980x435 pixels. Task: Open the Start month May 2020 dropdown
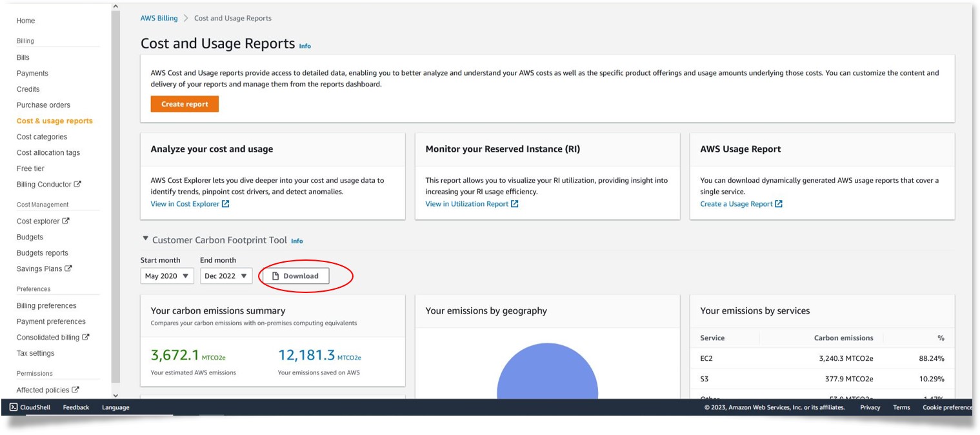(x=167, y=276)
